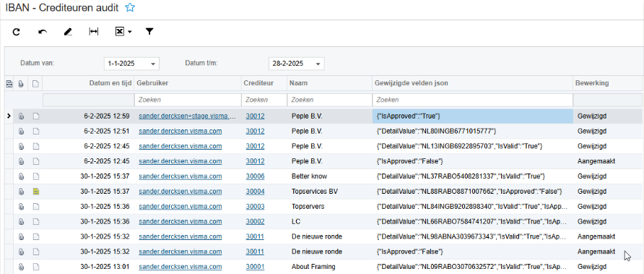Open the filter funnel icon
The image size is (644, 274).
(x=149, y=31)
